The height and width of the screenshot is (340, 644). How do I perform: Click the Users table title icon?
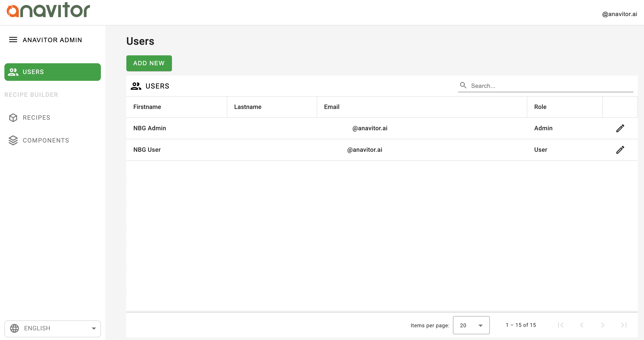point(136,86)
